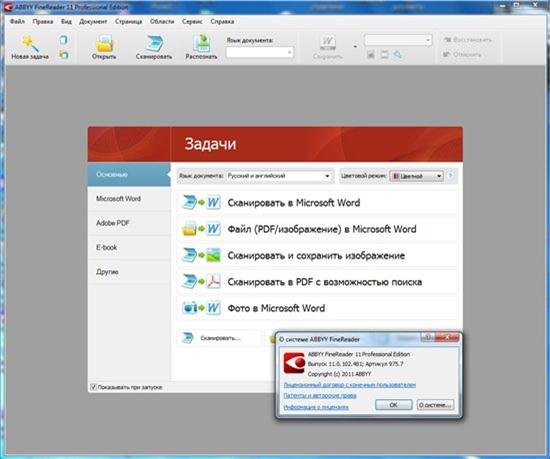Open Язык документа dropdown showing Русский и английский
This screenshot has height=459, width=550.
(x=279, y=176)
